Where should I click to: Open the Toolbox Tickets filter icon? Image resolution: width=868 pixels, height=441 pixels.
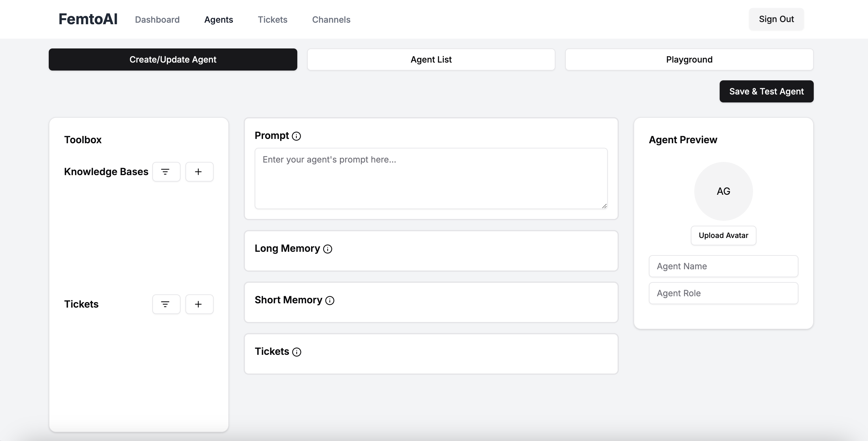click(166, 304)
